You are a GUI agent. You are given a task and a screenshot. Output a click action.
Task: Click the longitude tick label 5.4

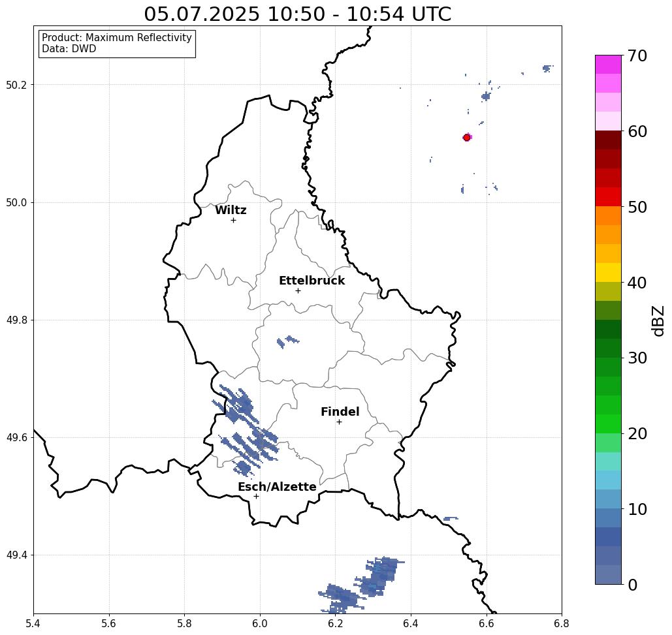click(33, 623)
